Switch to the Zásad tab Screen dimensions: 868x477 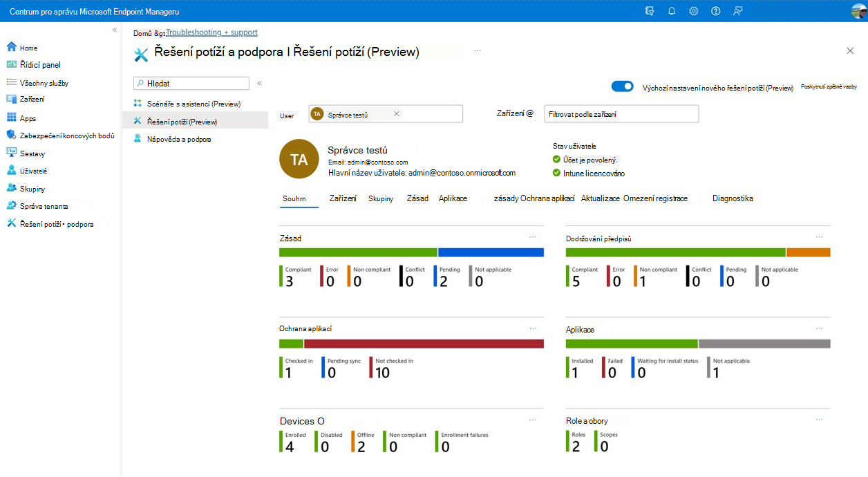pos(417,198)
